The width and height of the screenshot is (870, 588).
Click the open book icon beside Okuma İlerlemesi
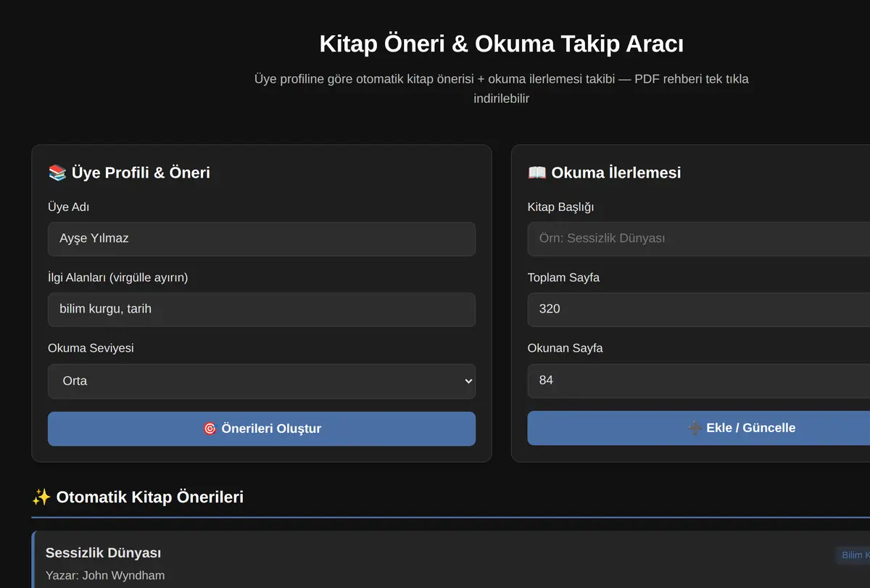[537, 173]
